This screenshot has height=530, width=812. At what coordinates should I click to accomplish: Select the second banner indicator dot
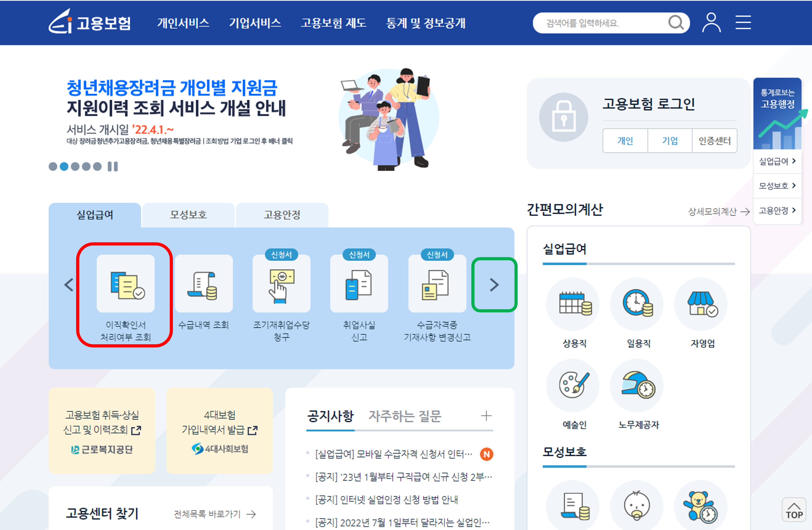[x=64, y=167]
